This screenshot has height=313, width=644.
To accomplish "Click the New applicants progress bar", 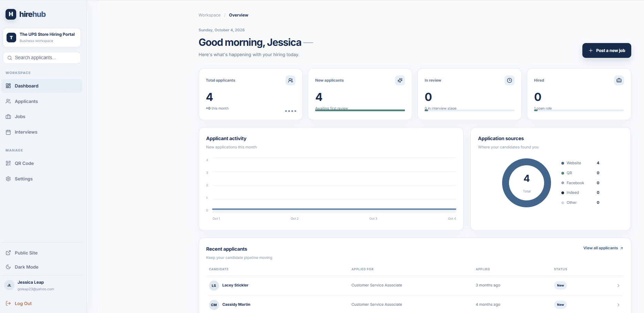I will click(360, 110).
